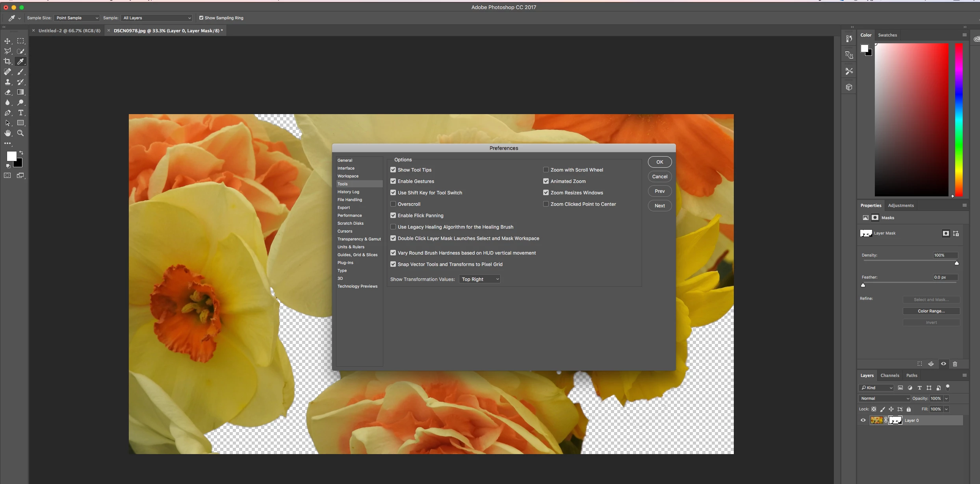
Task: Switch to the Swatches tab
Action: pos(887,35)
